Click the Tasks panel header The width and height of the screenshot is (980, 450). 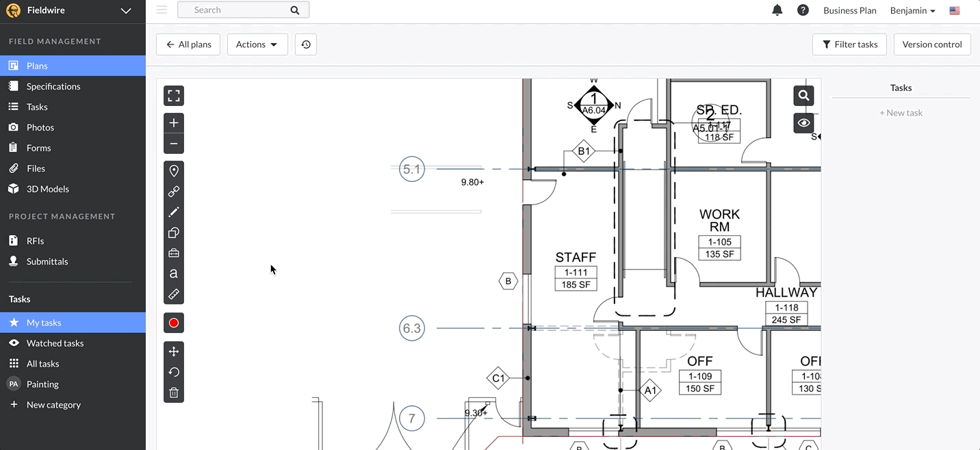901,88
